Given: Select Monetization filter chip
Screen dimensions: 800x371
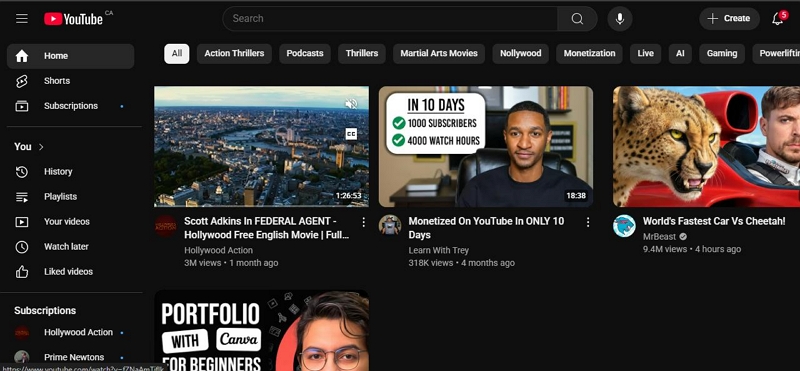Looking at the screenshot, I should click(x=589, y=54).
